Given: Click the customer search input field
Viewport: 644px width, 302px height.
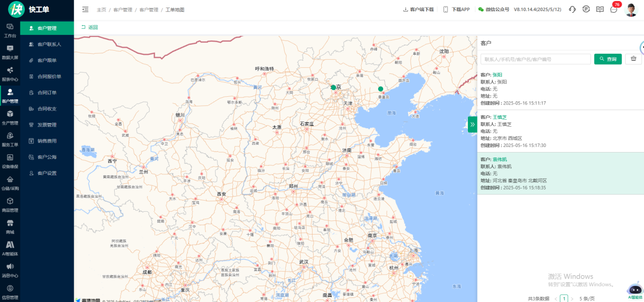Looking at the screenshot, I should pos(535,59).
